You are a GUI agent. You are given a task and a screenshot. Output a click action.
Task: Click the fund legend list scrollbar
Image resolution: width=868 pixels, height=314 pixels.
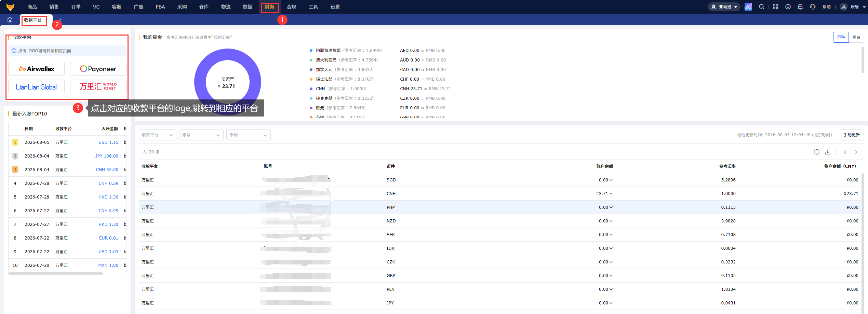[863, 60]
